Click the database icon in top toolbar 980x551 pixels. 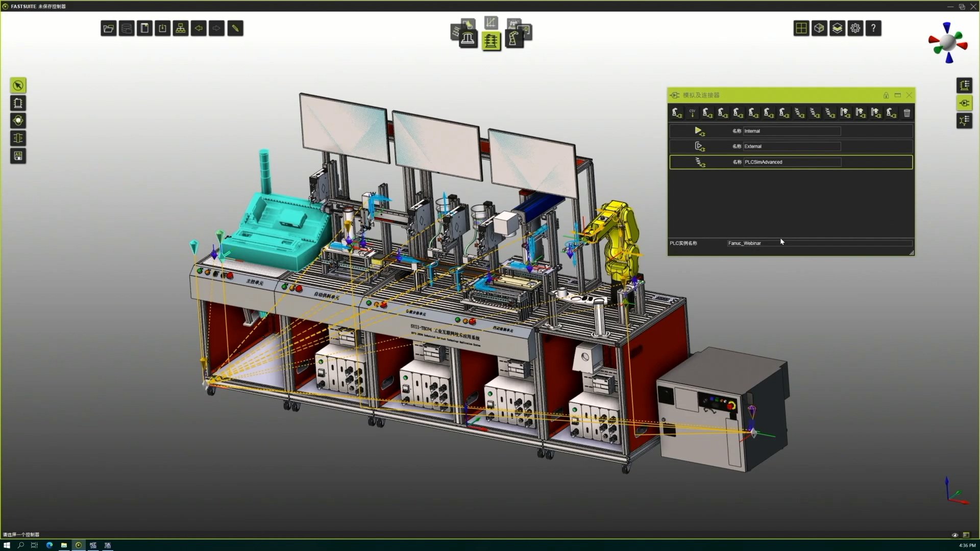(127, 29)
